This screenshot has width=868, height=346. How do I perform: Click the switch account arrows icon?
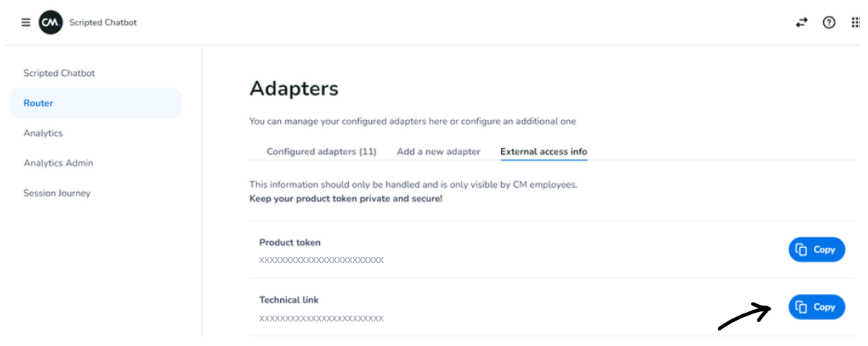coord(802,22)
